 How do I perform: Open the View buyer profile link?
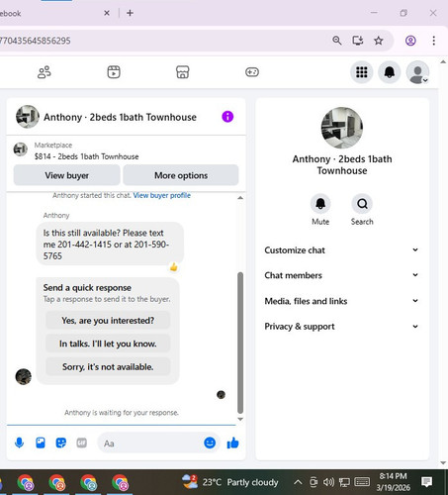point(162,195)
